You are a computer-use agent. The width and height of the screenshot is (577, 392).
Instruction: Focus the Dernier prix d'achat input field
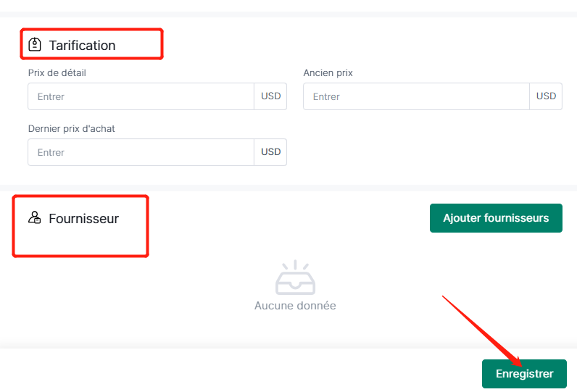pos(141,152)
